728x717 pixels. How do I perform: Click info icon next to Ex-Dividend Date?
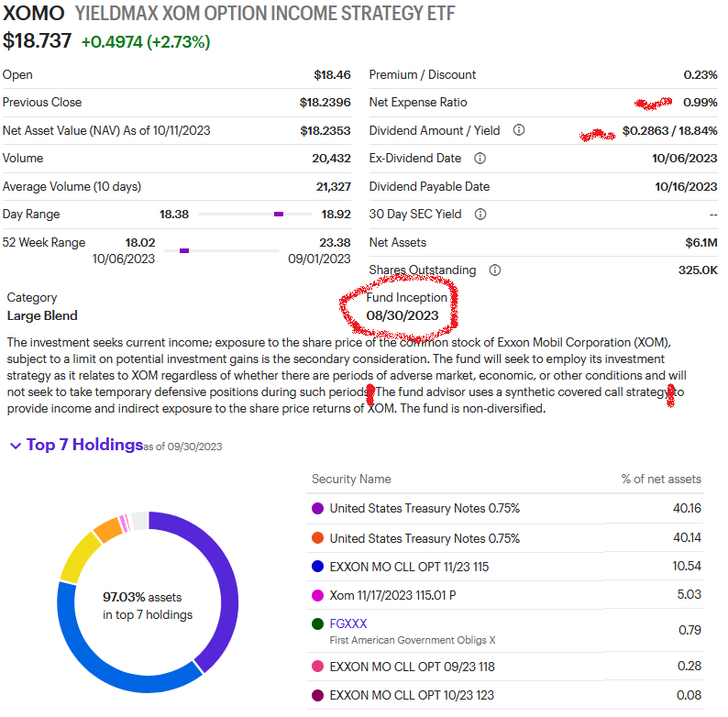[x=480, y=159]
